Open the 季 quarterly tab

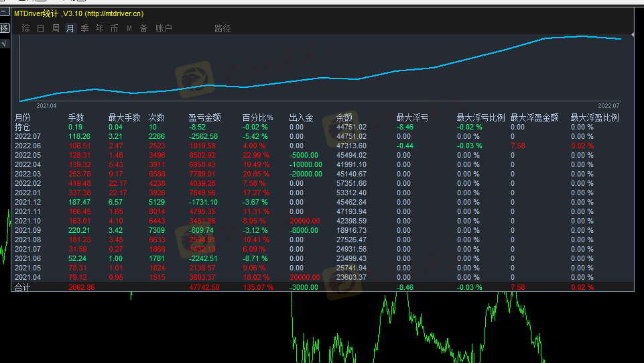point(84,28)
